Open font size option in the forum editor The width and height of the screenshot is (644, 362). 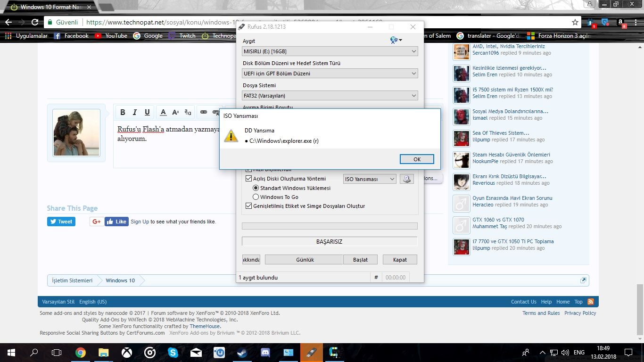click(x=175, y=112)
